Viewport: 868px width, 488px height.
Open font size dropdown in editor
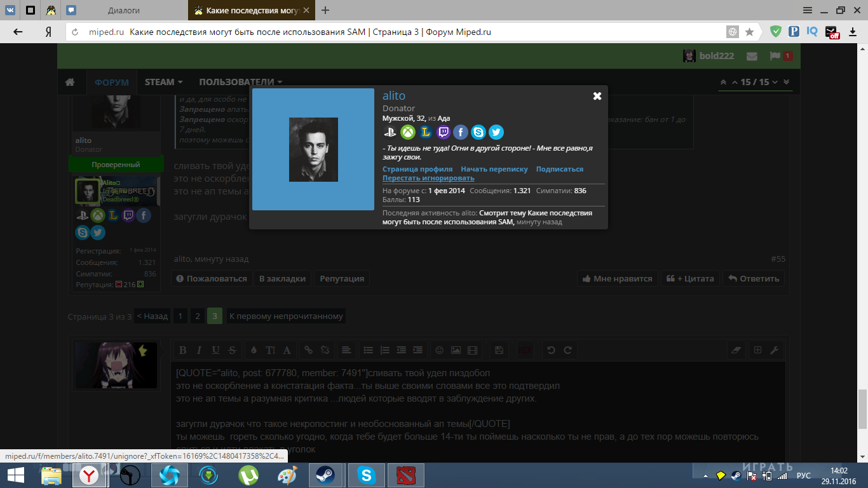270,350
